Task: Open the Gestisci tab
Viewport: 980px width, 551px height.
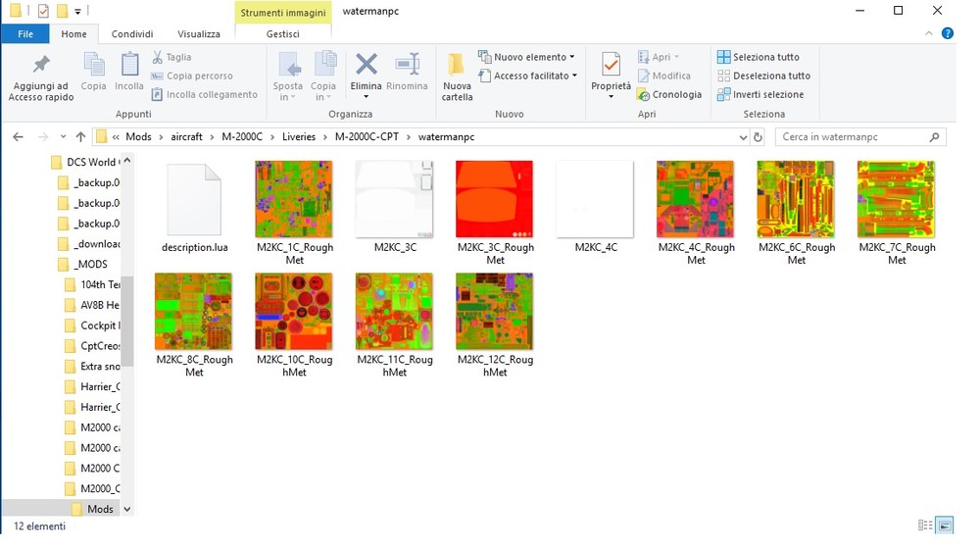Action: [282, 33]
